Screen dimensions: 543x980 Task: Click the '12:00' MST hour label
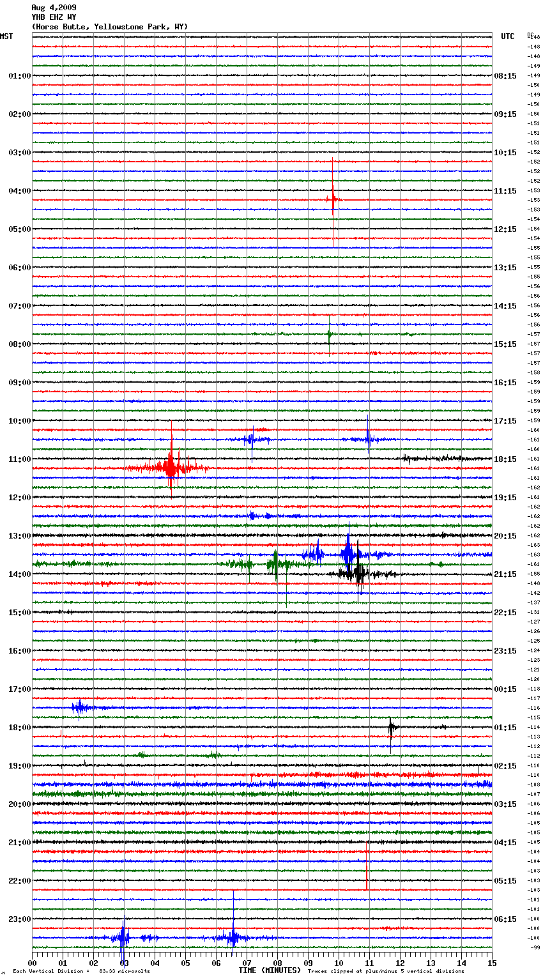19,498
